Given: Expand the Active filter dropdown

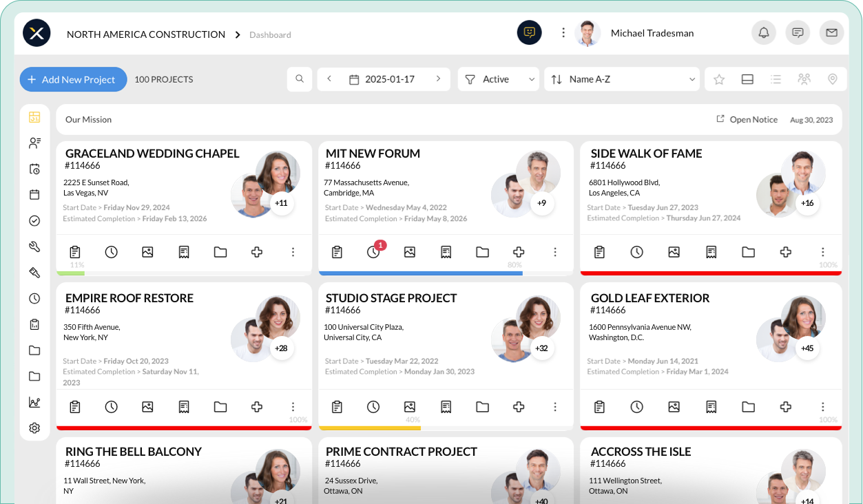Looking at the screenshot, I should [x=499, y=79].
